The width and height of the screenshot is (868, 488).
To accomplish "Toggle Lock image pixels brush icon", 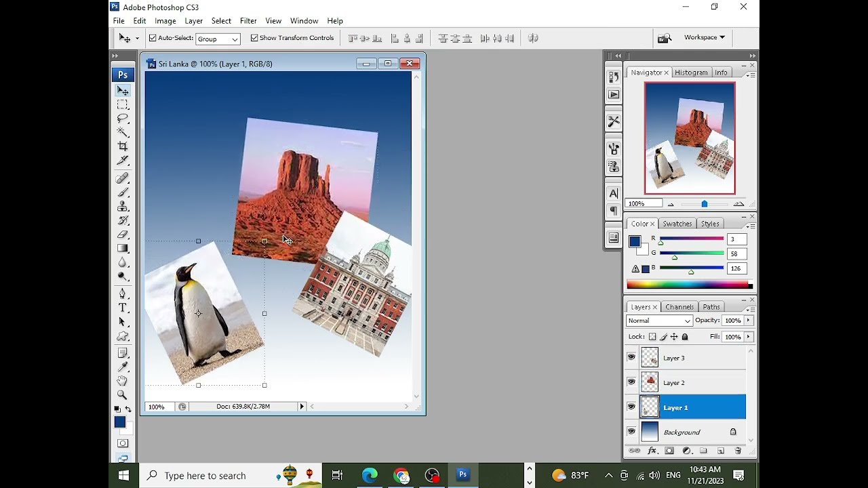I will [x=663, y=337].
